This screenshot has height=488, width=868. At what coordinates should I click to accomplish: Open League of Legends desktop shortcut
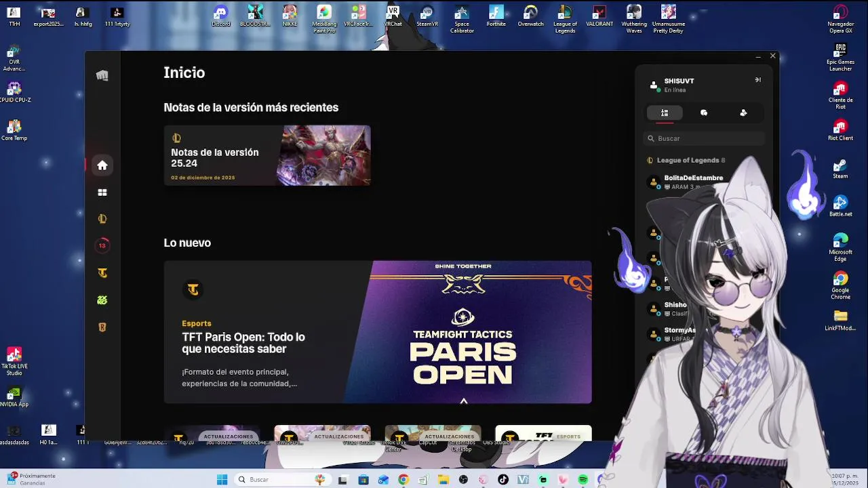(565, 19)
